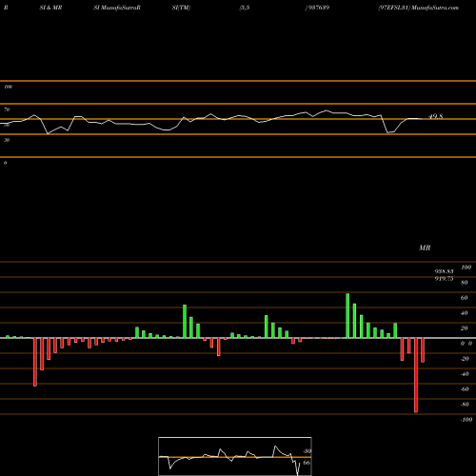Click the MR axis label -100
Image resolution: width=476 pixels, height=476 pixels.
coord(466,420)
